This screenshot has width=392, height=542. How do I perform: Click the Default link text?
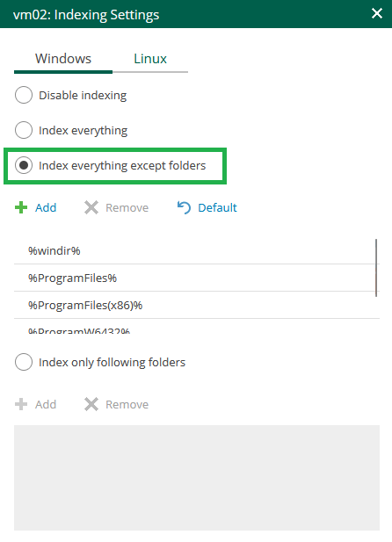[217, 207]
